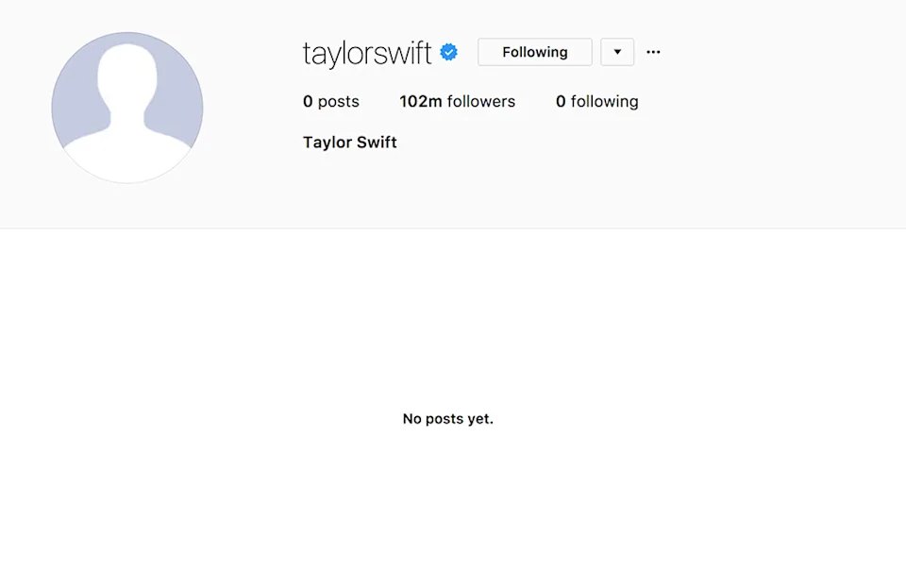Click the taylorswift username heading
This screenshot has width=906, height=588.
pyautogui.click(x=367, y=53)
